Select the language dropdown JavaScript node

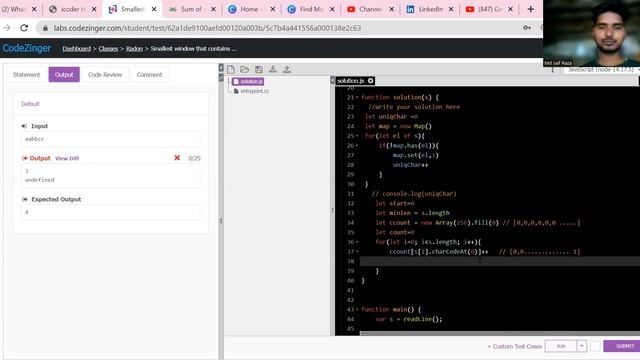pyautogui.click(x=602, y=70)
